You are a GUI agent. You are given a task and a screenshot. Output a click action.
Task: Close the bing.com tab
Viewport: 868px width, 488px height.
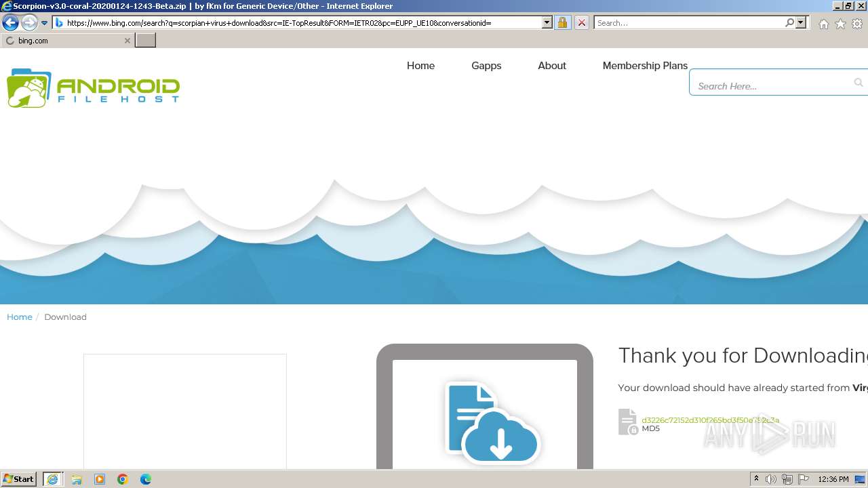[127, 41]
